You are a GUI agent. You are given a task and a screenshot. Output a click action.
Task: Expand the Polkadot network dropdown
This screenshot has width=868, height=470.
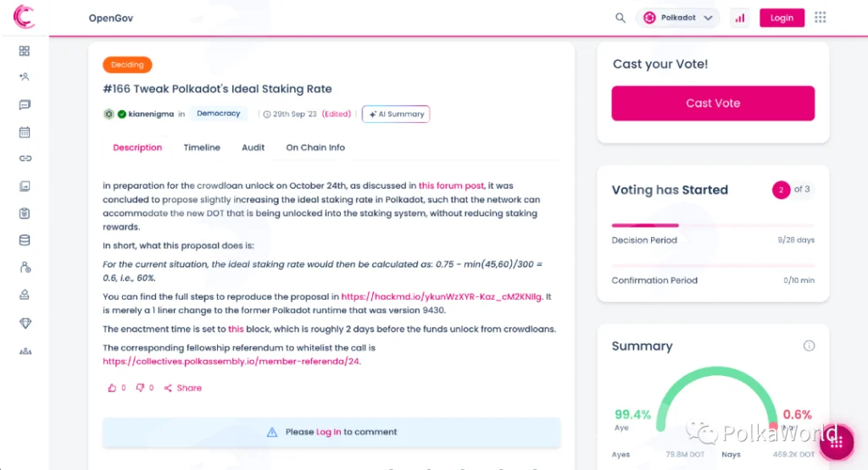pos(677,18)
